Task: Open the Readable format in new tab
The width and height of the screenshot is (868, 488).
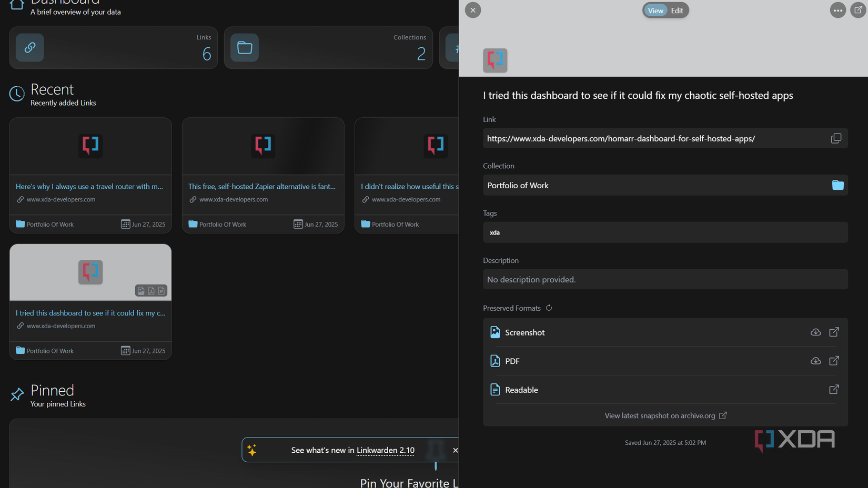Action: tap(834, 390)
